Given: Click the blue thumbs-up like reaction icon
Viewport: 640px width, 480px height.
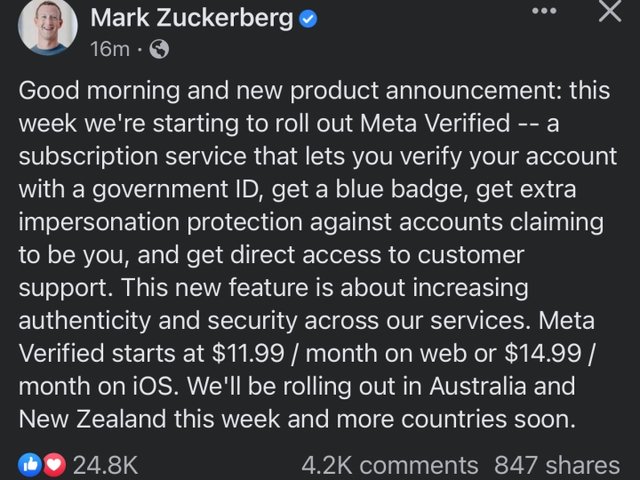Looking at the screenshot, I should (x=31, y=464).
